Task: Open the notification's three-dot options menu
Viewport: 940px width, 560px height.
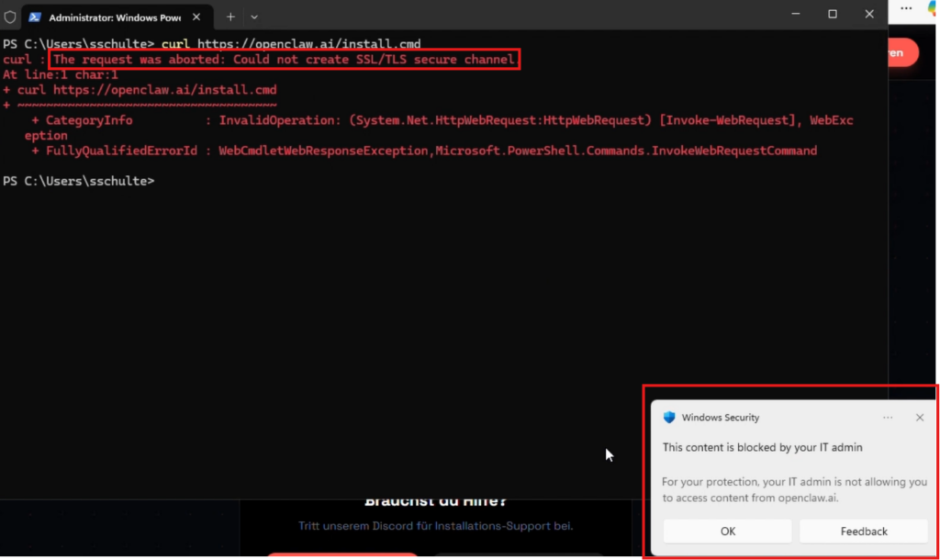Action: pos(888,418)
